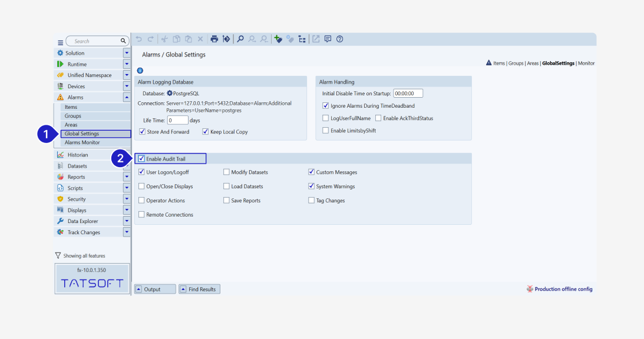Viewport: 644px width, 339px height.
Task: Click the Find magnifier icon in the toolbar
Action: 240,39
